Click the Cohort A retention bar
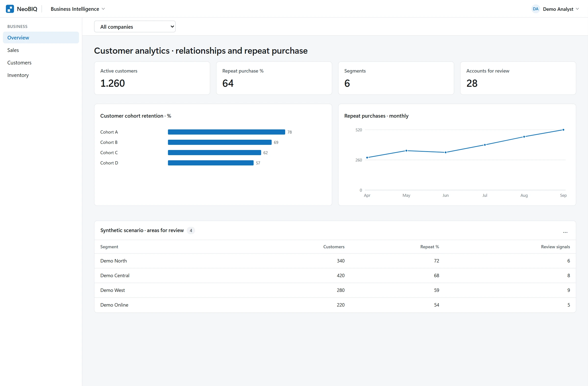 [227, 132]
